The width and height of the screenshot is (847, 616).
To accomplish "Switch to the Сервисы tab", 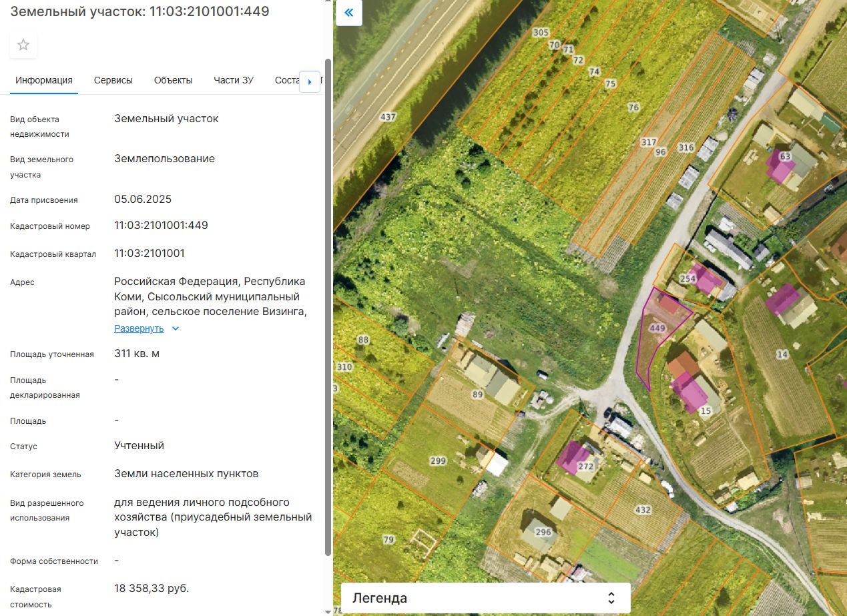I will 113,80.
